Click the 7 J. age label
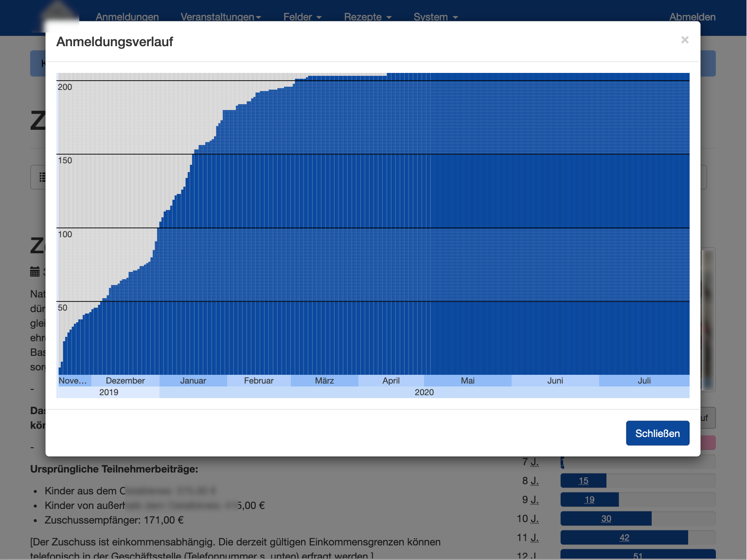This screenshot has height=560, width=747. pyautogui.click(x=531, y=462)
